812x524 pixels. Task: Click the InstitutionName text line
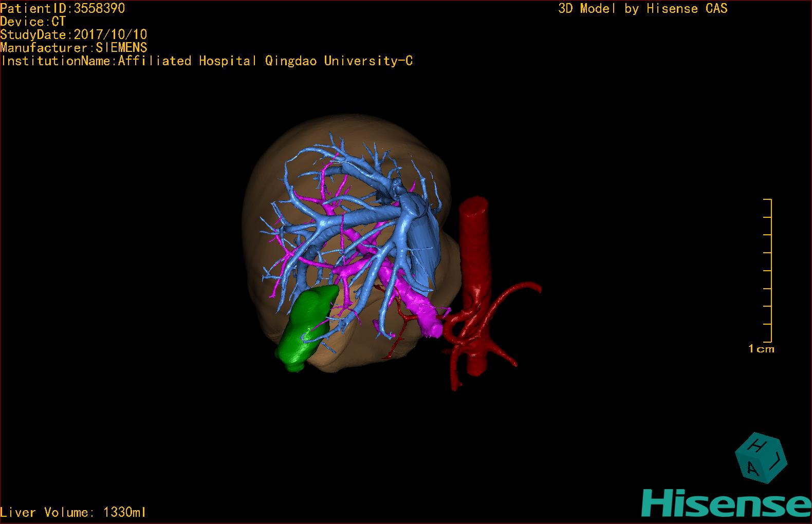point(207,61)
